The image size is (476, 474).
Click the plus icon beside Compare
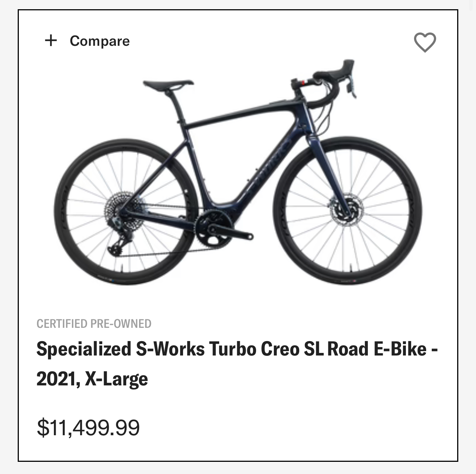(x=51, y=40)
